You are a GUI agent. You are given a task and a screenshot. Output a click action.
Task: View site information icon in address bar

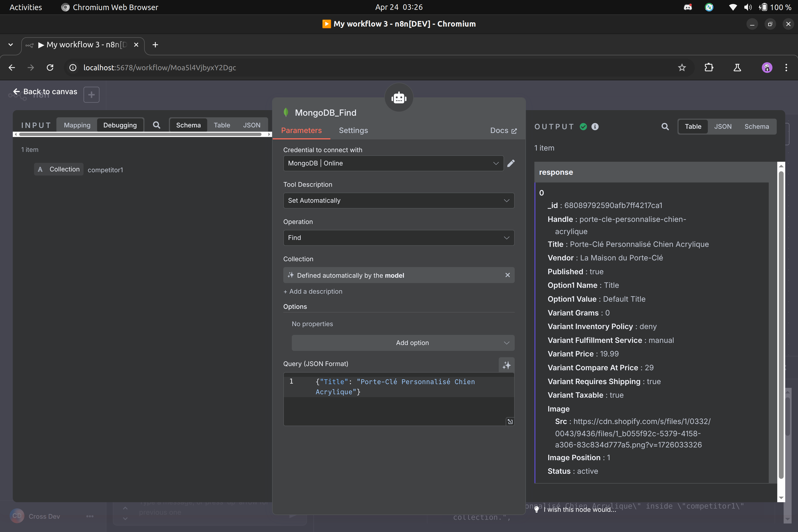click(73, 68)
